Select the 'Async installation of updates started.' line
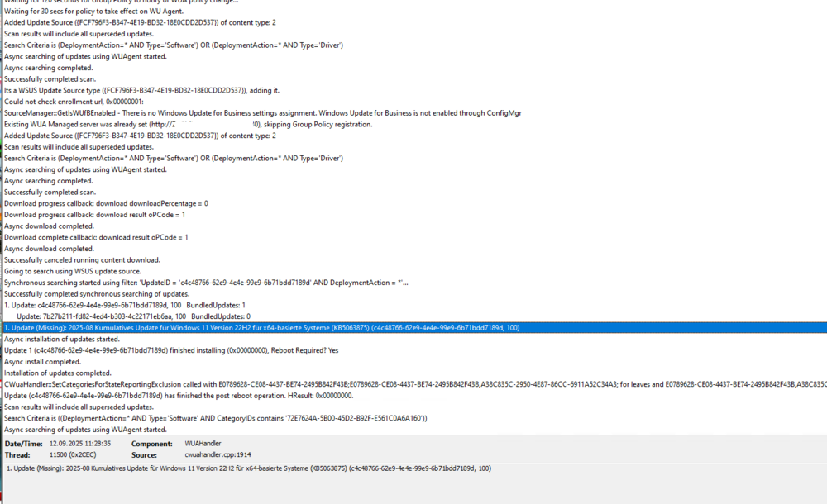The height and width of the screenshot is (504, 827). (62, 339)
